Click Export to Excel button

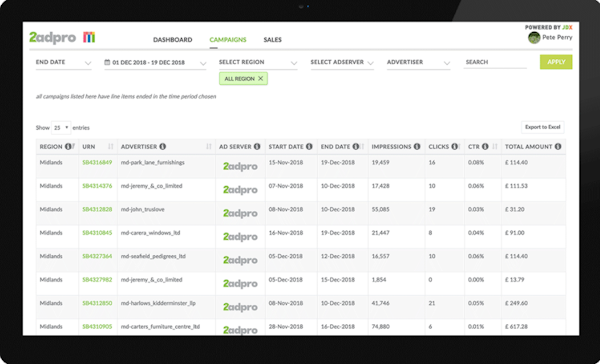543,127
